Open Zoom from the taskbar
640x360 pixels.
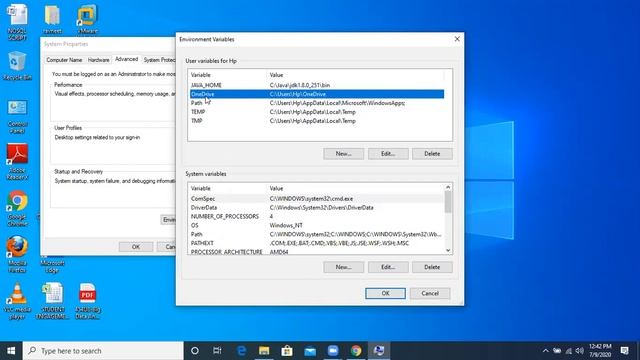[x=333, y=351]
